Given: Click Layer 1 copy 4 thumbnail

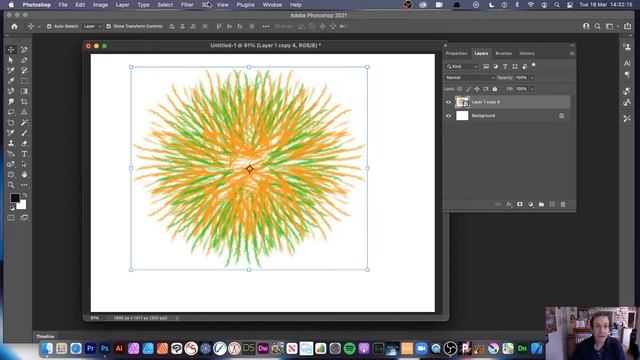Looking at the screenshot, I should coord(462,102).
